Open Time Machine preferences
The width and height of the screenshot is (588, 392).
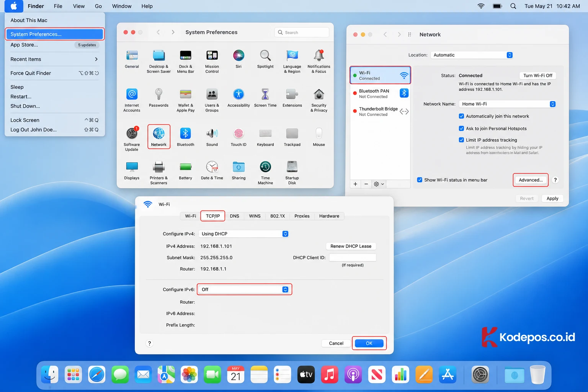(x=265, y=173)
